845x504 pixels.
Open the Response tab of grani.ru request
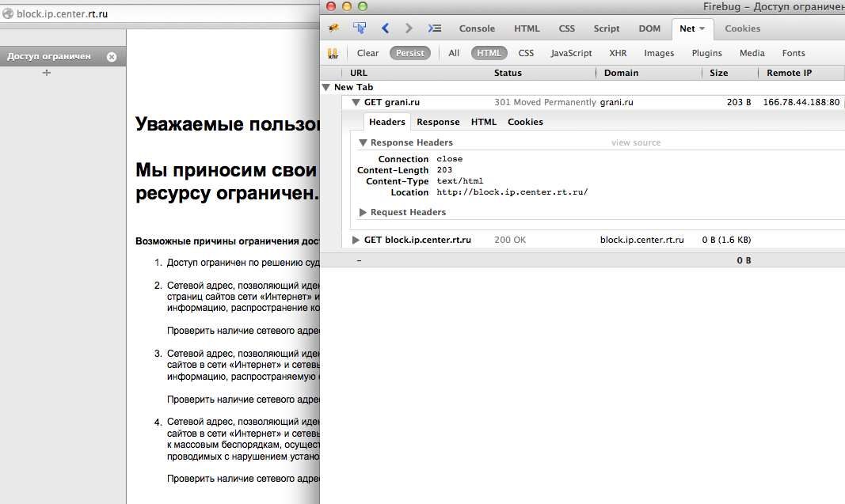pos(438,122)
